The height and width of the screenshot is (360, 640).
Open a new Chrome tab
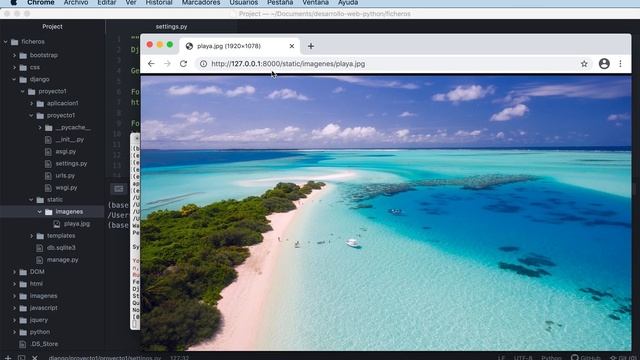[x=311, y=46]
